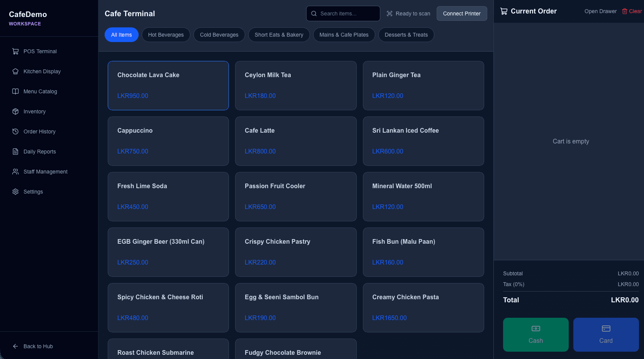This screenshot has height=359, width=644.
Task: Select Egg & Seeni Sambol Bun card
Action: point(296,308)
